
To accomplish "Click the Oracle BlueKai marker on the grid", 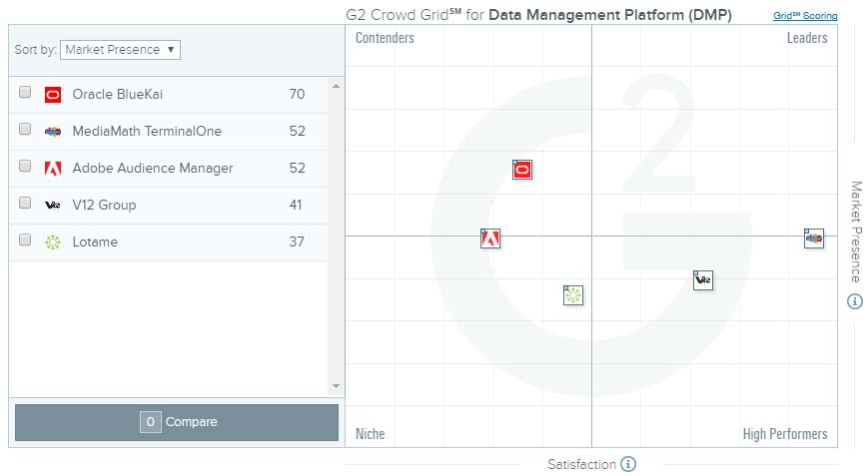I will 521,170.
